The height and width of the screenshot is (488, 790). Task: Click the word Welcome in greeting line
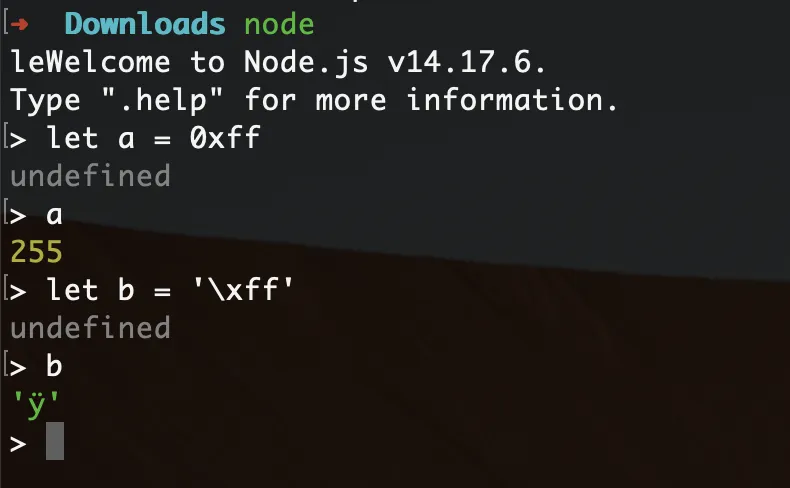pos(99,62)
